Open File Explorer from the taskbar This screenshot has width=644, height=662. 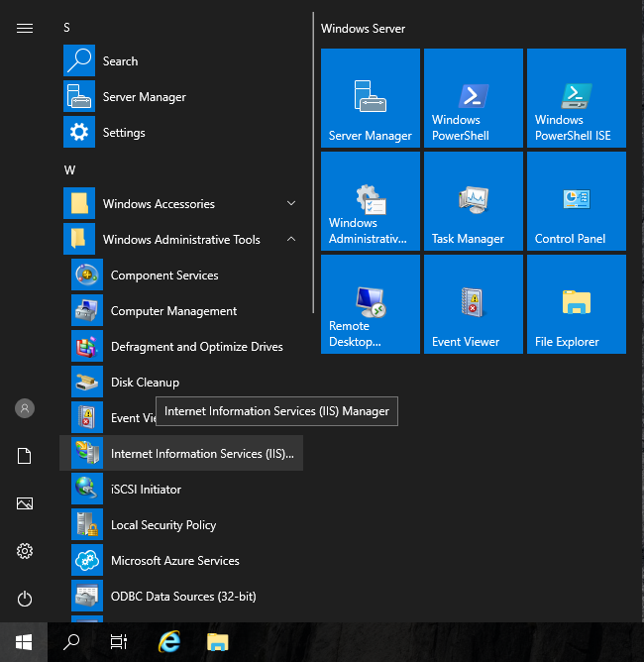[217, 642]
